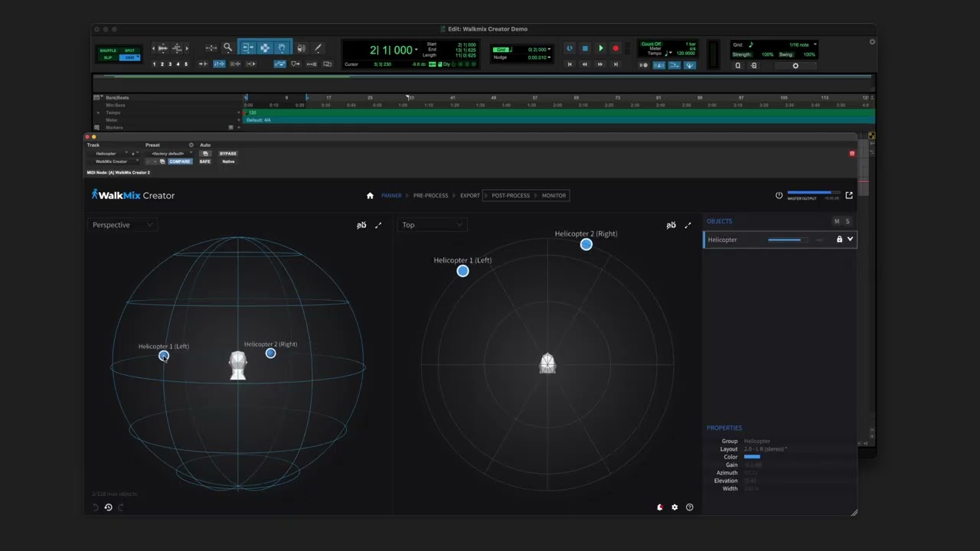The image size is (980, 551).
Task: Open the nudge value dropdown
Action: 549,57
